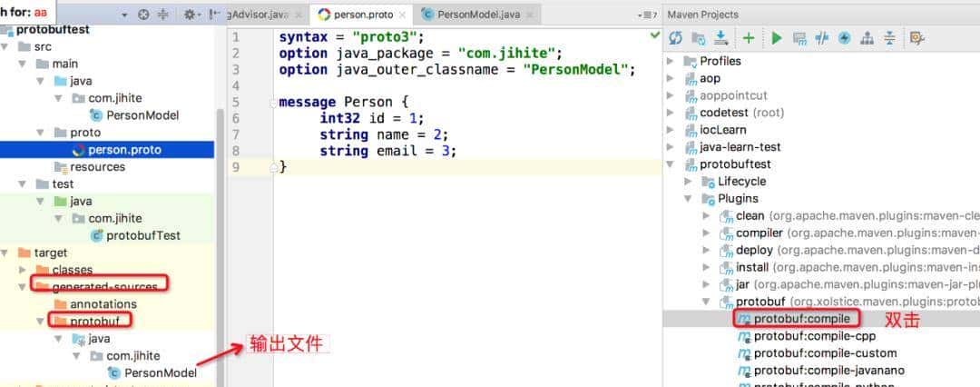Select protobuf:compile-custom goal
This screenshot has width=980, height=387.
[825, 353]
